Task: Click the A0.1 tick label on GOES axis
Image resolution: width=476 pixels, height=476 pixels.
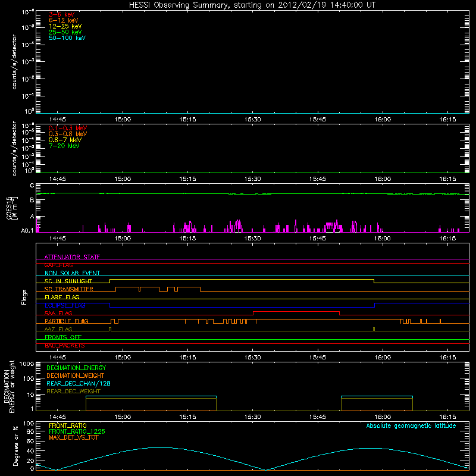Action: click(27, 230)
